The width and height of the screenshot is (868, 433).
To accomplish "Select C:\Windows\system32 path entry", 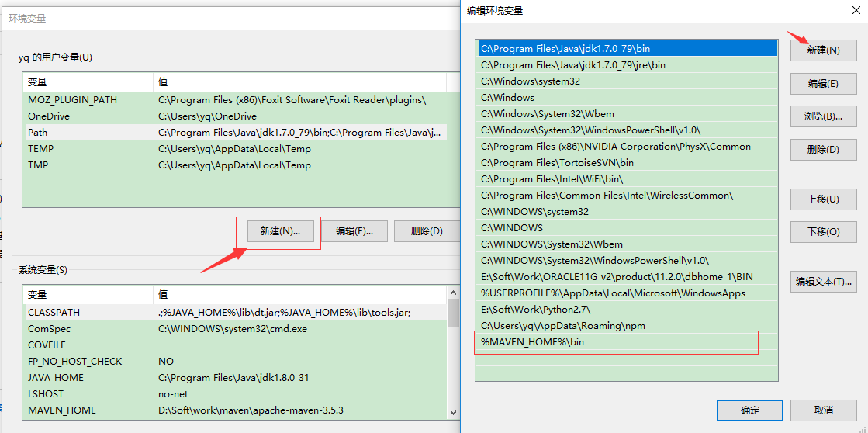I will click(628, 81).
